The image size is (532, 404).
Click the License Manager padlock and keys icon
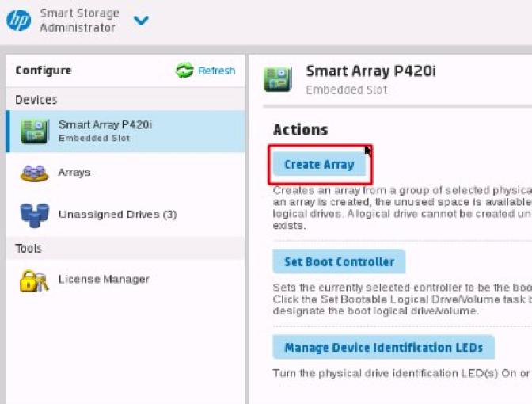click(x=34, y=280)
